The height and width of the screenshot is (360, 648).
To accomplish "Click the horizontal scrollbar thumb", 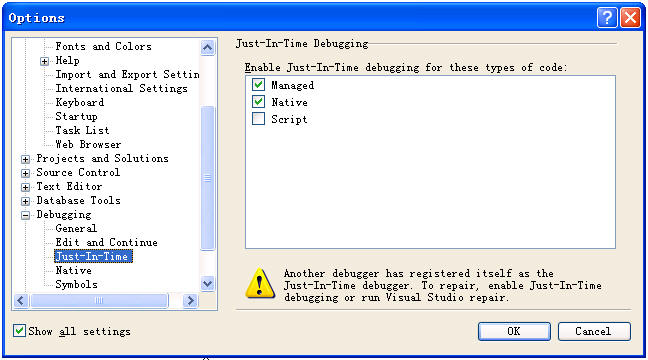I will 99,300.
